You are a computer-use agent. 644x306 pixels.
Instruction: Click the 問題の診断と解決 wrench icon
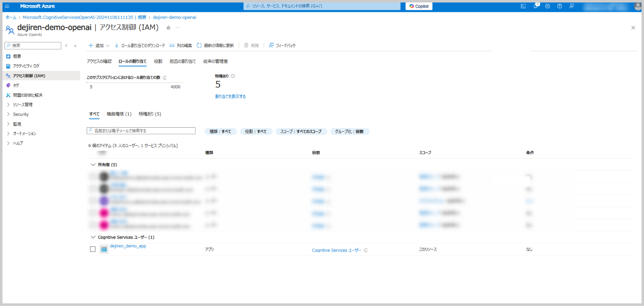point(8,95)
